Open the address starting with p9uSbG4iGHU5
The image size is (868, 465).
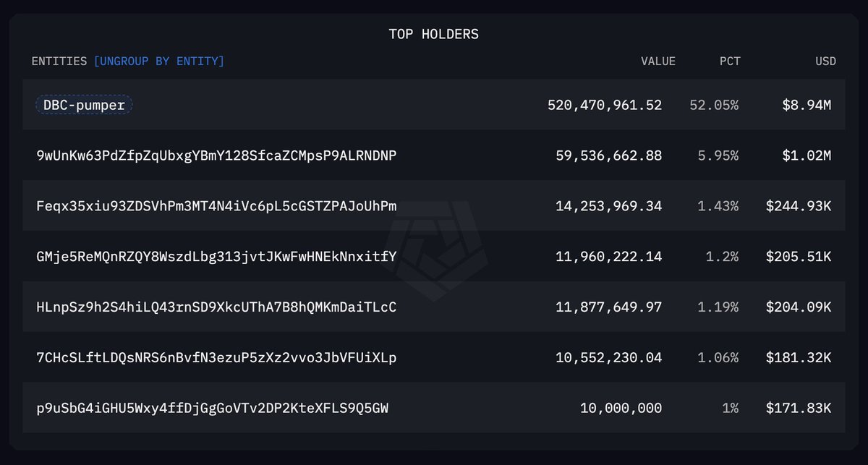[x=213, y=409]
